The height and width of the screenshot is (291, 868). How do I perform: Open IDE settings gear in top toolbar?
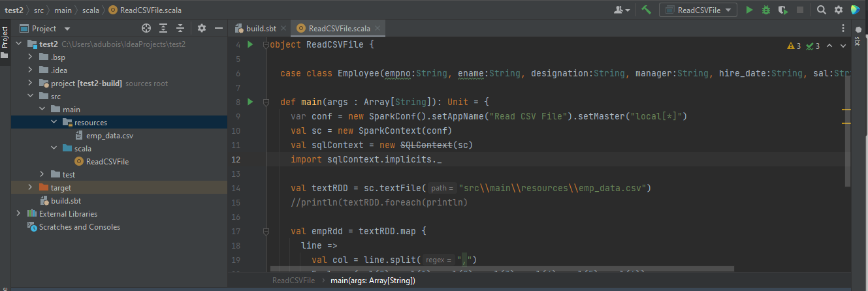click(838, 10)
